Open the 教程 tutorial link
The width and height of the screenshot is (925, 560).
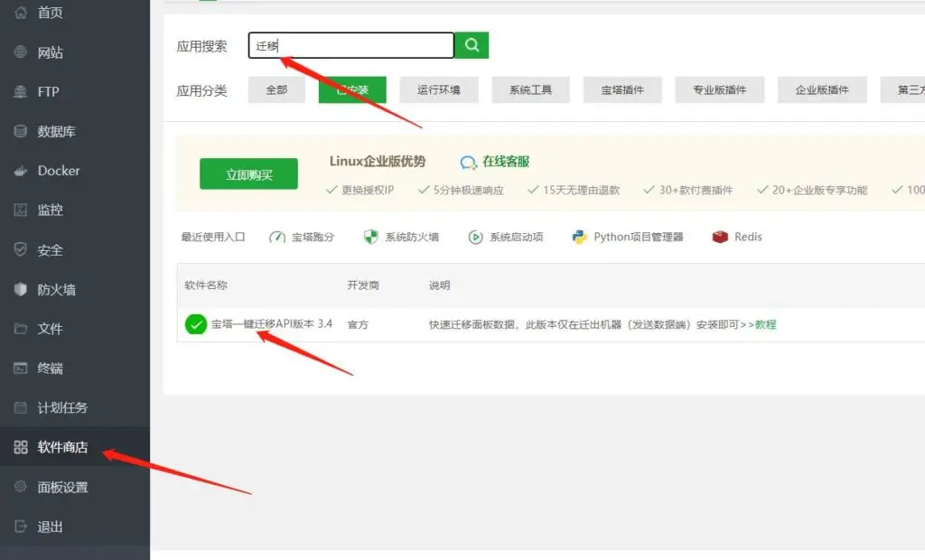tap(765, 324)
